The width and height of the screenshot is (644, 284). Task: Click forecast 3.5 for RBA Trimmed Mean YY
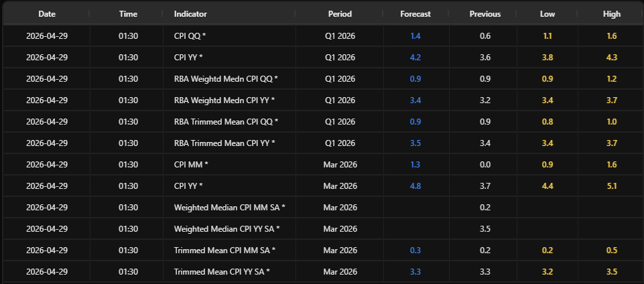pyautogui.click(x=415, y=143)
